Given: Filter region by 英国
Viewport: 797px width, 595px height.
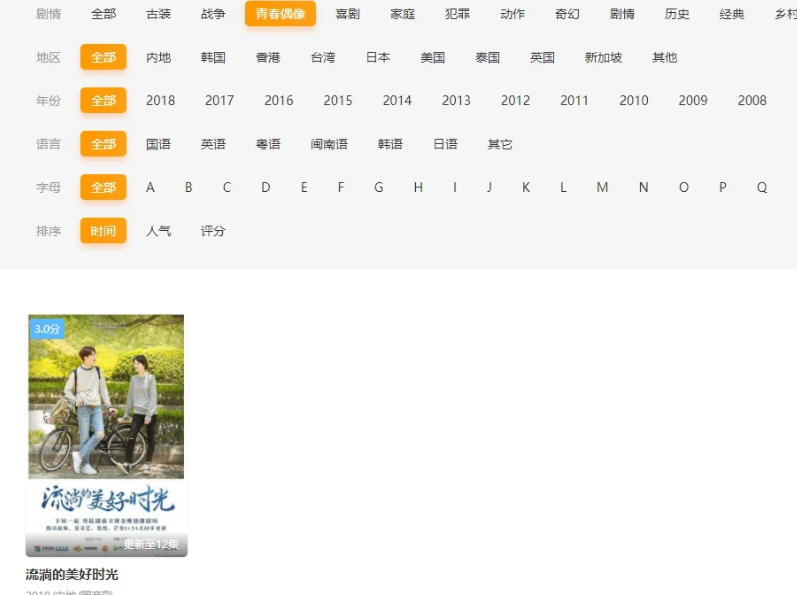Looking at the screenshot, I should tap(542, 57).
